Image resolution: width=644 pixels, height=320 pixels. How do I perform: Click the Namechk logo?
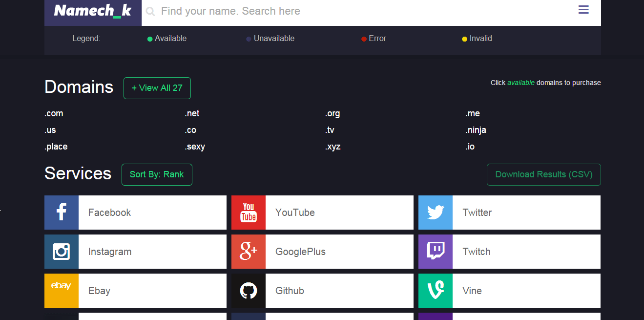coord(93,11)
